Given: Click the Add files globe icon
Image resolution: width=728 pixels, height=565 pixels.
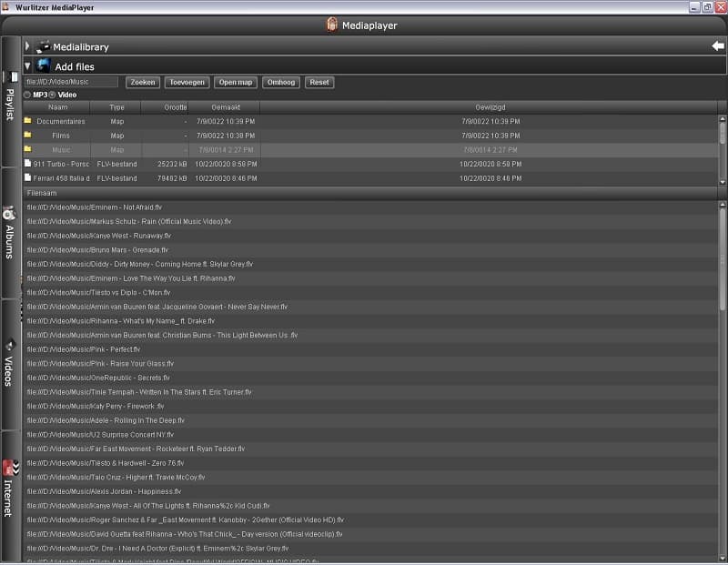Looking at the screenshot, I should (43, 66).
